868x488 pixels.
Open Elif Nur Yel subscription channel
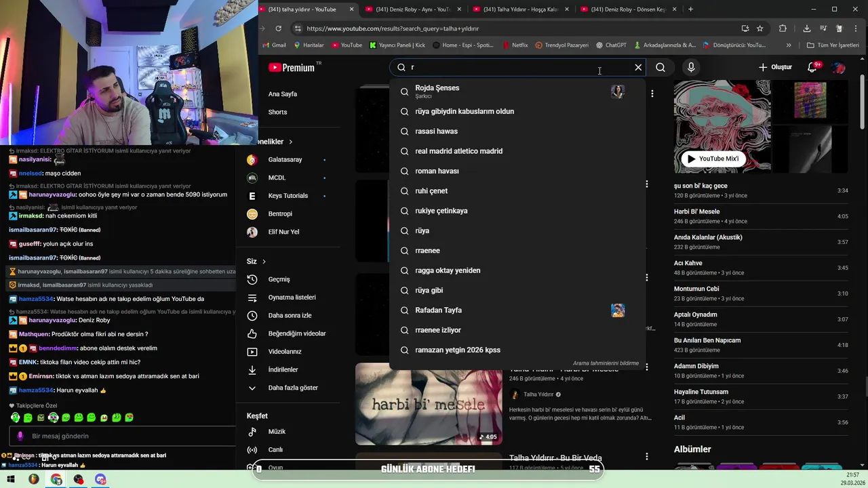click(x=283, y=232)
